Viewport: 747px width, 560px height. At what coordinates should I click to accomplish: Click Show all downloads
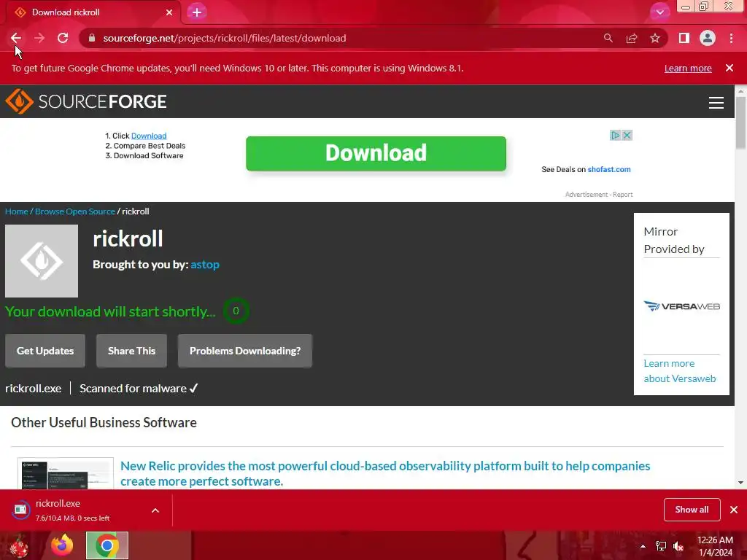click(x=692, y=510)
